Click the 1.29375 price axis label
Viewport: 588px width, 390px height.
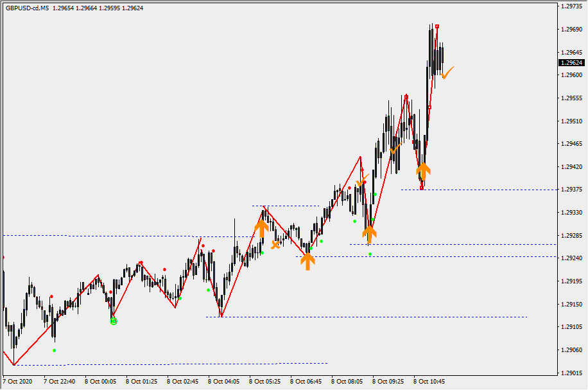click(x=571, y=190)
